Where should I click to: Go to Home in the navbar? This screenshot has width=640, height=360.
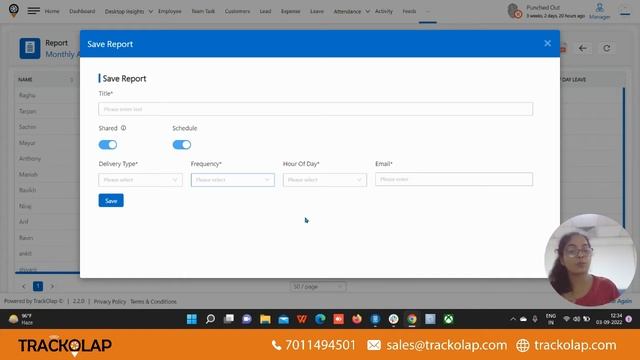point(52,11)
